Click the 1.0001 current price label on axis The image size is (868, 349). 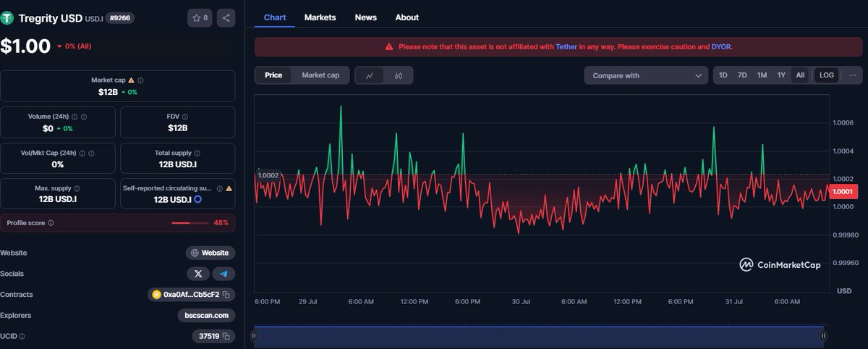843,191
